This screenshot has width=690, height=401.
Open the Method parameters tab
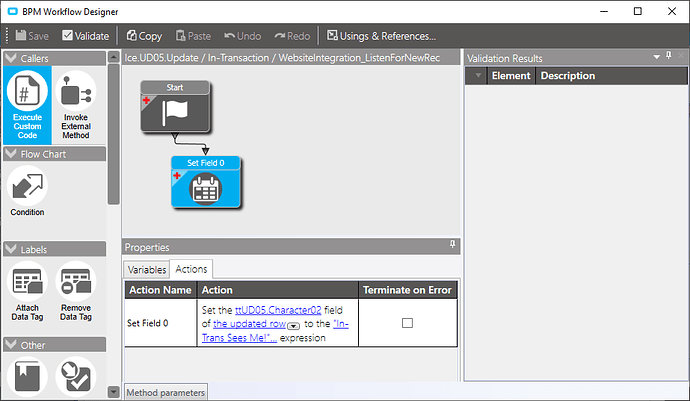165,392
